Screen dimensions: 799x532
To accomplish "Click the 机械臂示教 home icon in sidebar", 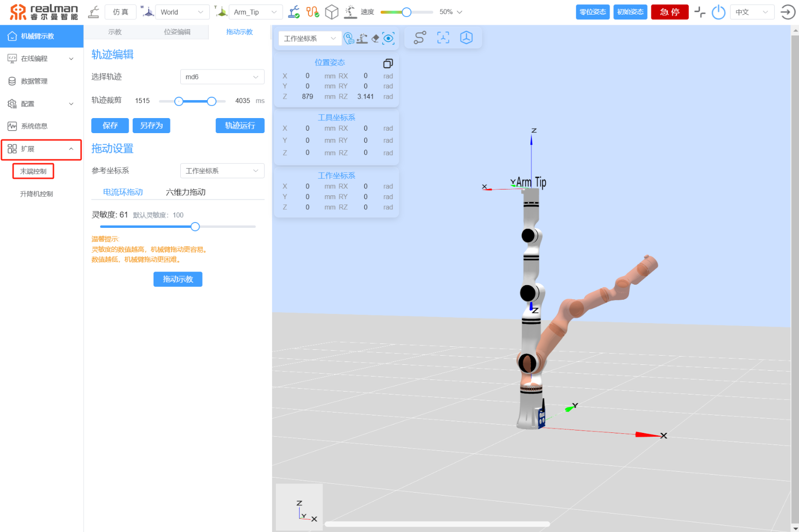I will (x=12, y=36).
